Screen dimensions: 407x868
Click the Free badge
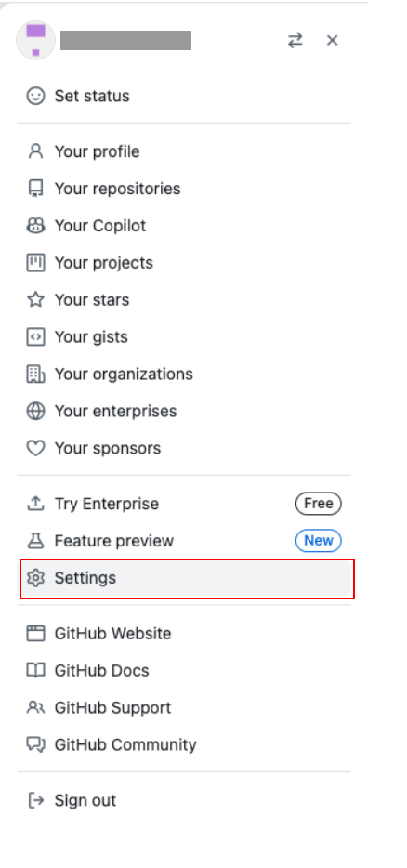[319, 504]
